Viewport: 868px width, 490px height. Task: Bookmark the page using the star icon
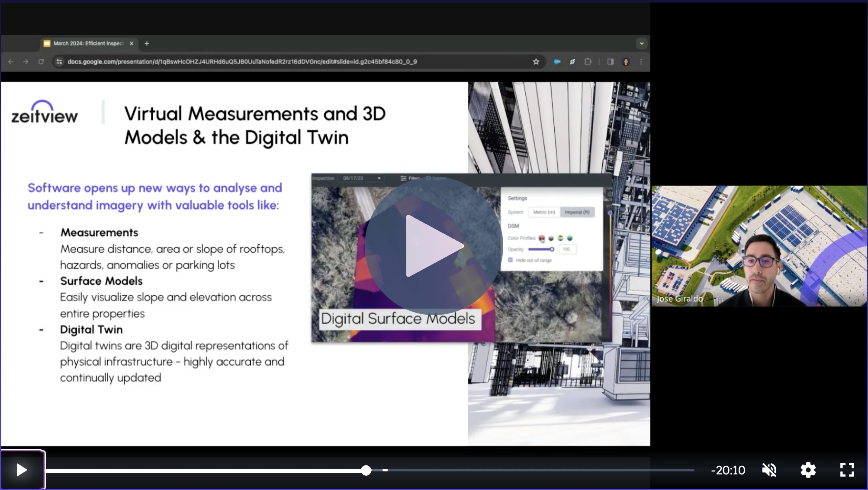536,61
